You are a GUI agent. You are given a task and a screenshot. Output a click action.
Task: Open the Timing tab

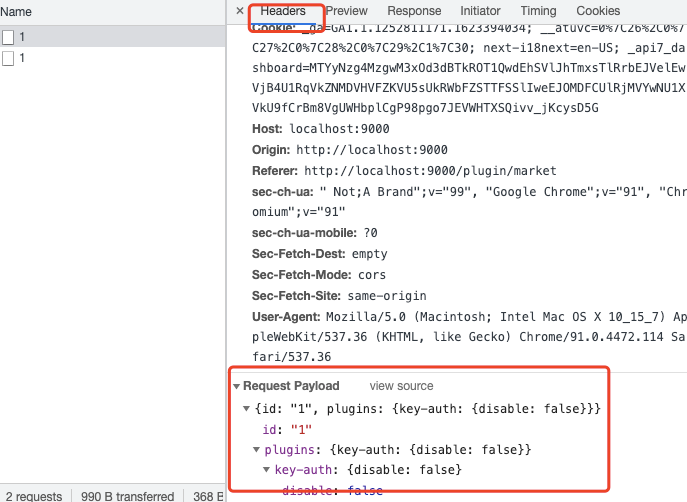point(538,11)
